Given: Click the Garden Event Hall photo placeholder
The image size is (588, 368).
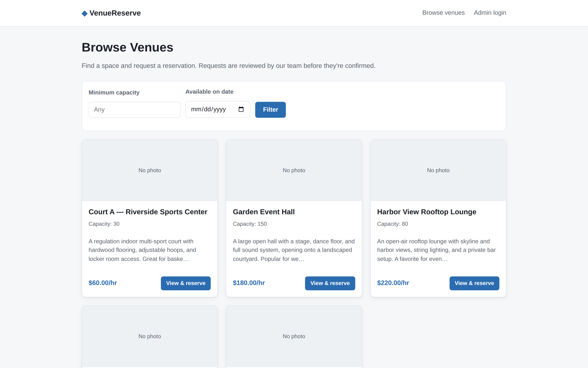Looking at the screenshot, I should click(x=294, y=170).
